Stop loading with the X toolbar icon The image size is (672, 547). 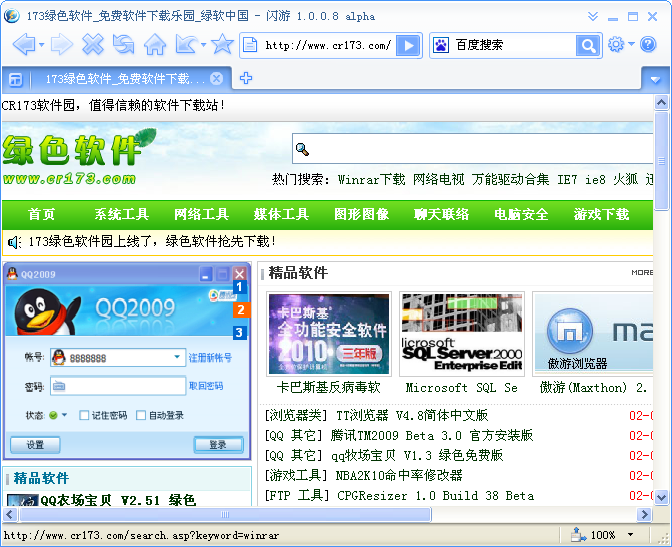click(x=93, y=44)
